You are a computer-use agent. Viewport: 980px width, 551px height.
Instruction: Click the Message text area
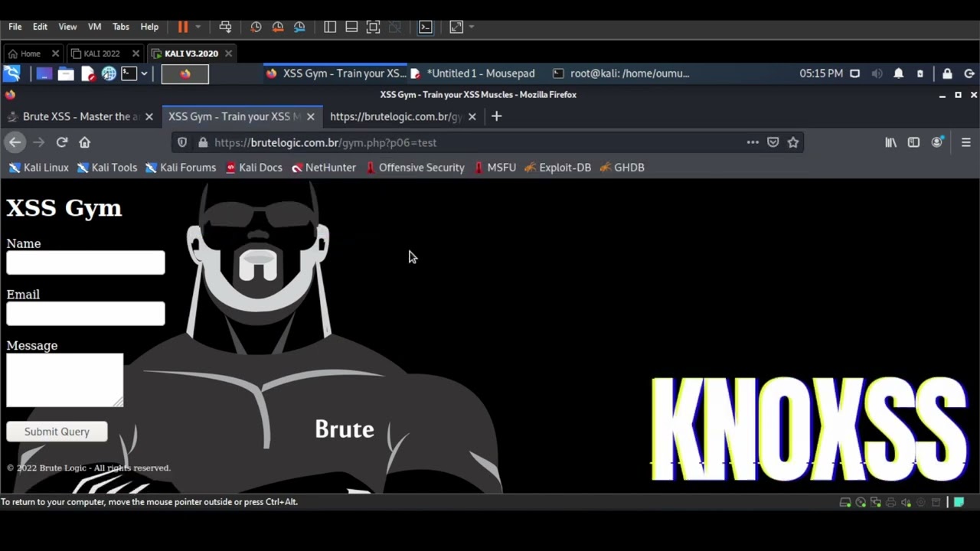pos(65,380)
